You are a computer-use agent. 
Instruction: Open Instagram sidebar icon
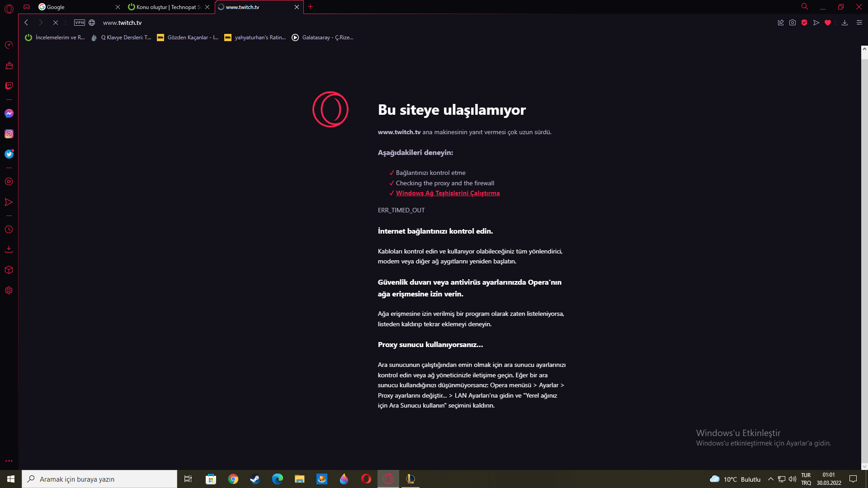[x=9, y=134]
